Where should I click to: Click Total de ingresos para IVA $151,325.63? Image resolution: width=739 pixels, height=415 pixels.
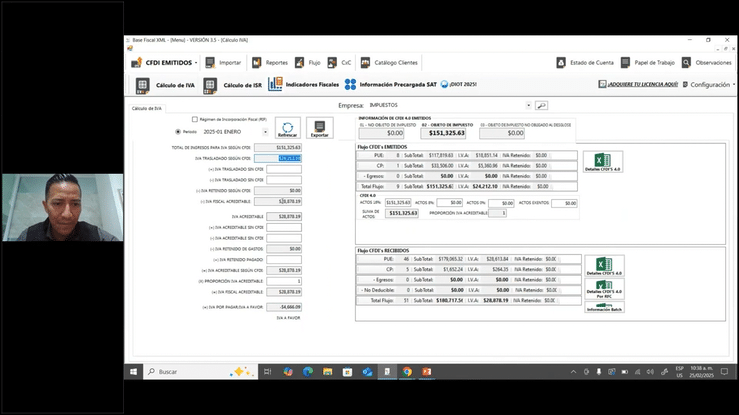tap(278, 148)
